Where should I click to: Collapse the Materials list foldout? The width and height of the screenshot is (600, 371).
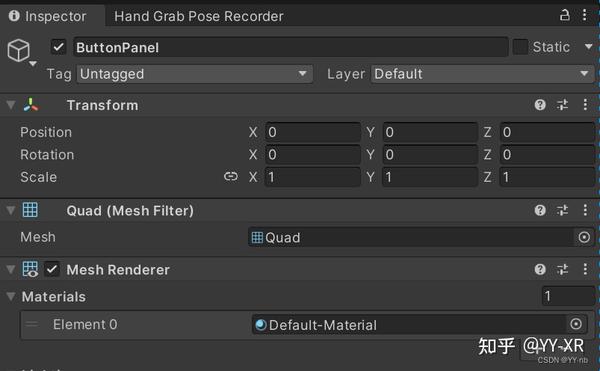(x=11, y=296)
